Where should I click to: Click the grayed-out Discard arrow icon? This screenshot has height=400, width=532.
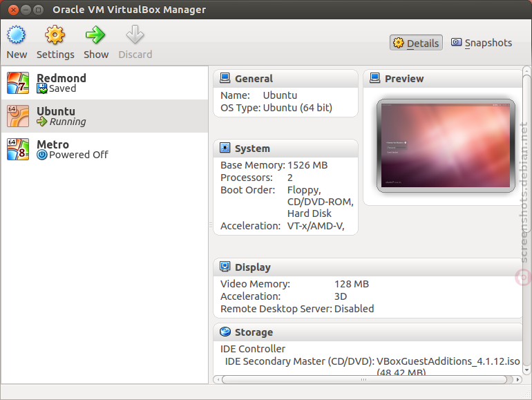pyautogui.click(x=135, y=35)
